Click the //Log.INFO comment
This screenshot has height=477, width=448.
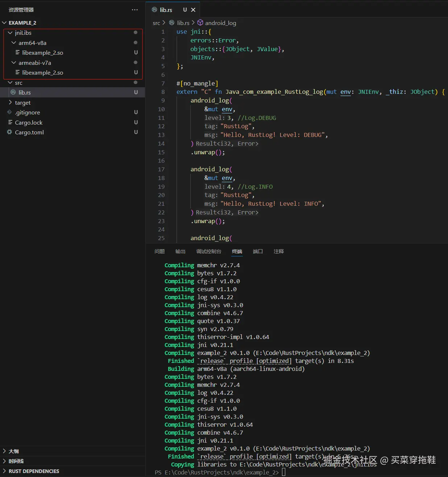click(255, 187)
